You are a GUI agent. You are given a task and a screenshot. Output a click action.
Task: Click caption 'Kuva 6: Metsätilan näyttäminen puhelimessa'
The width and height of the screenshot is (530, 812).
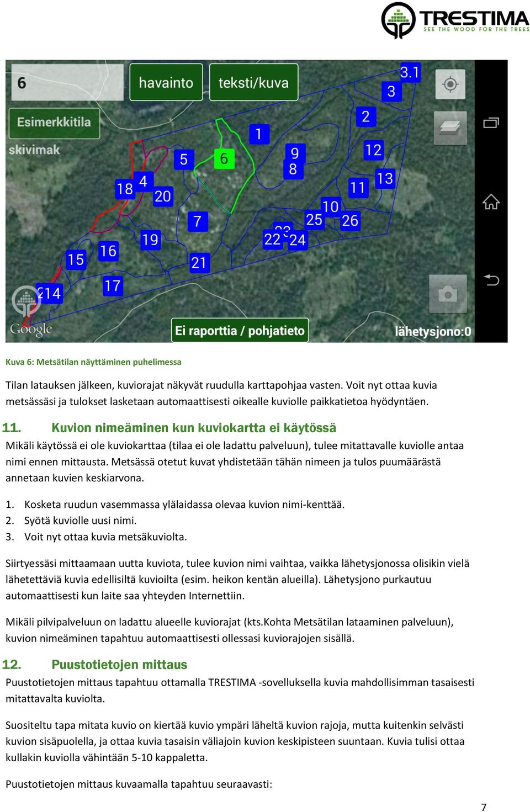click(93, 362)
